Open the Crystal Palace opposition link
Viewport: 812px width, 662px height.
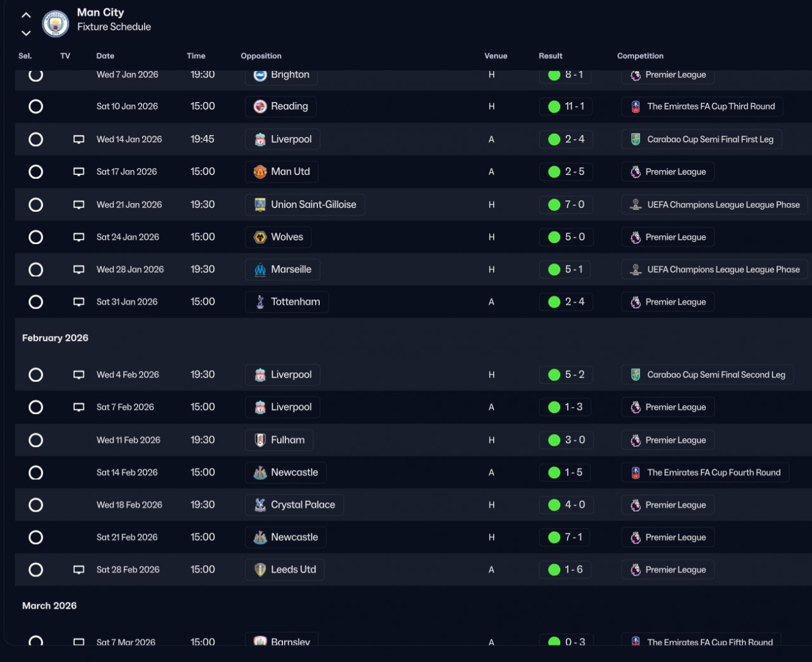303,505
